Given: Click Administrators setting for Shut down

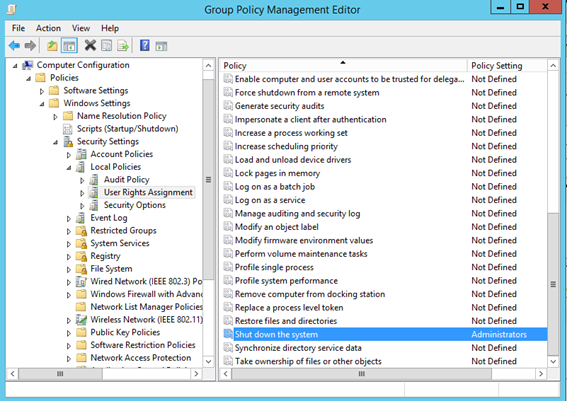Looking at the screenshot, I should [x=499, y=334].
